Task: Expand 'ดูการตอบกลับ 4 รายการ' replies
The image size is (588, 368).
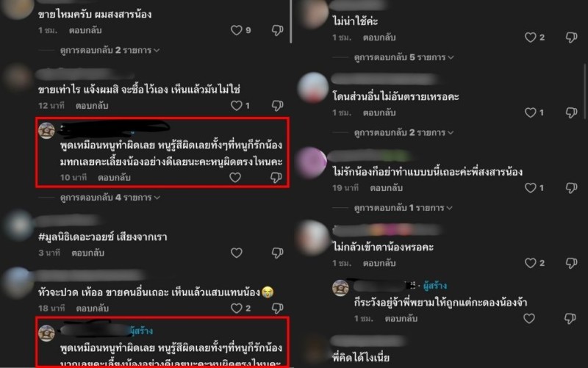Action: pos(110,198)
